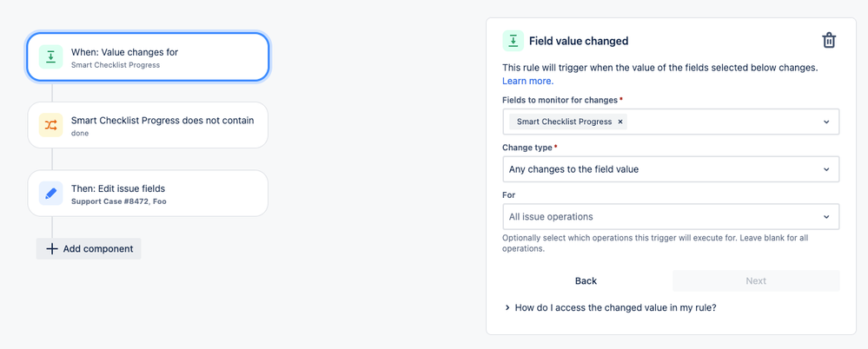Click the Back button
Viewport: 868px width, 349px height.
[x=586, y=280]
